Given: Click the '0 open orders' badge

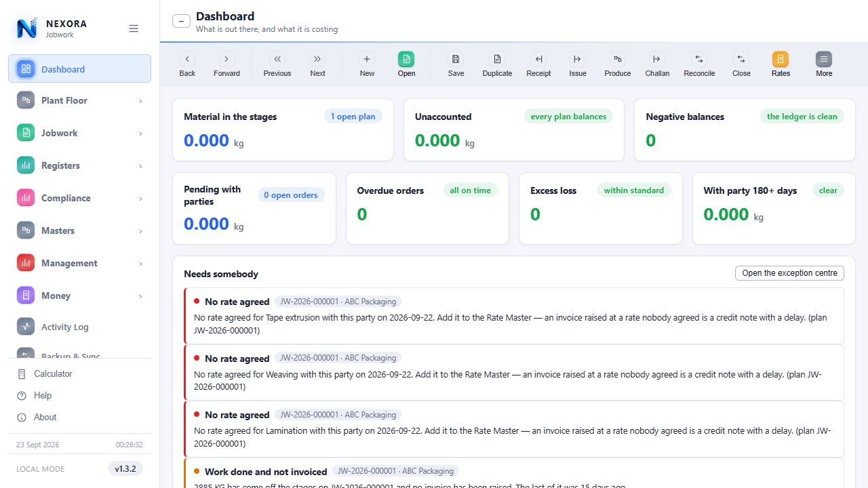Looking at the screenshot, I should click(291, 195).
